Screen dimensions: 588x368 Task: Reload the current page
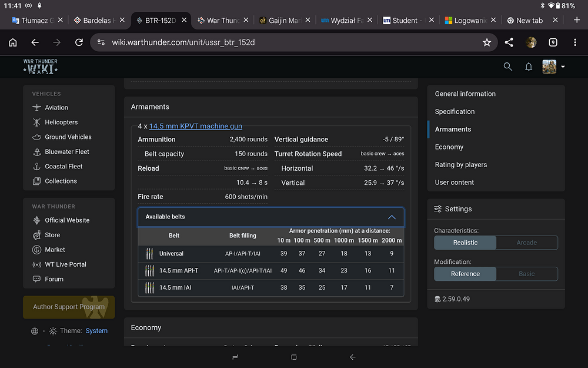click(x=79, y=42)
